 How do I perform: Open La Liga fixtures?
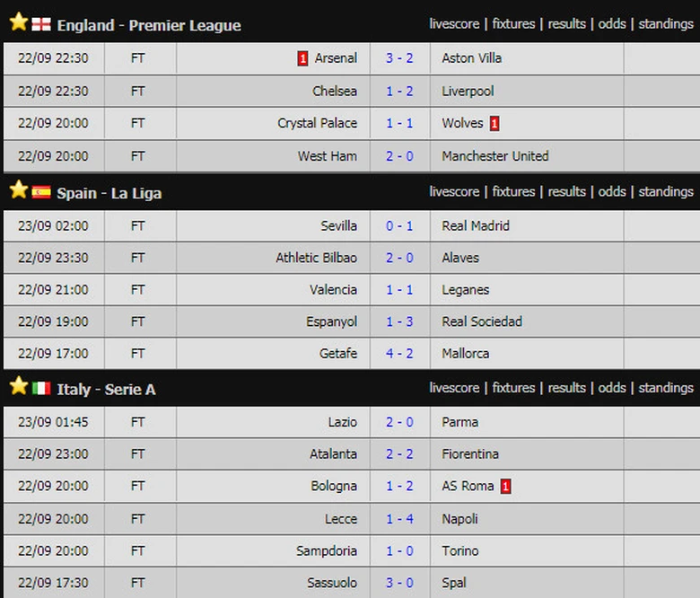tap(513, 192)
